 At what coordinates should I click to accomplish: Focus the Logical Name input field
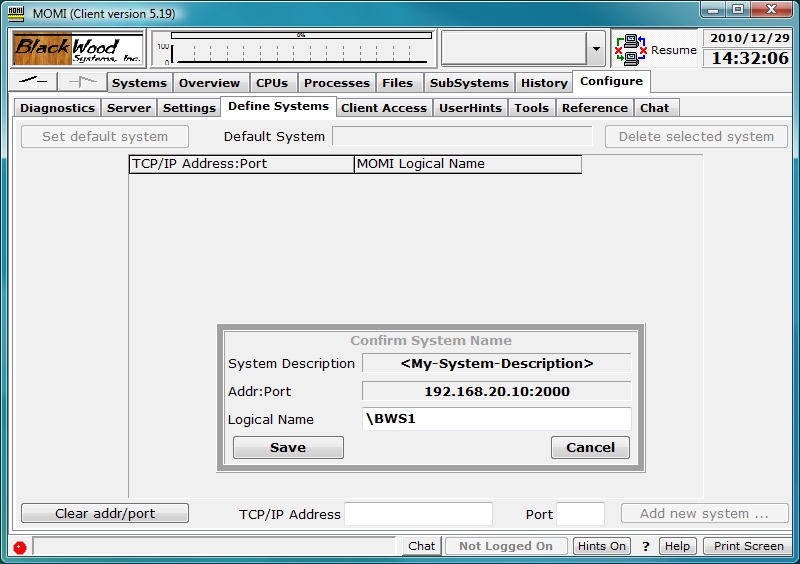[496, 419]
